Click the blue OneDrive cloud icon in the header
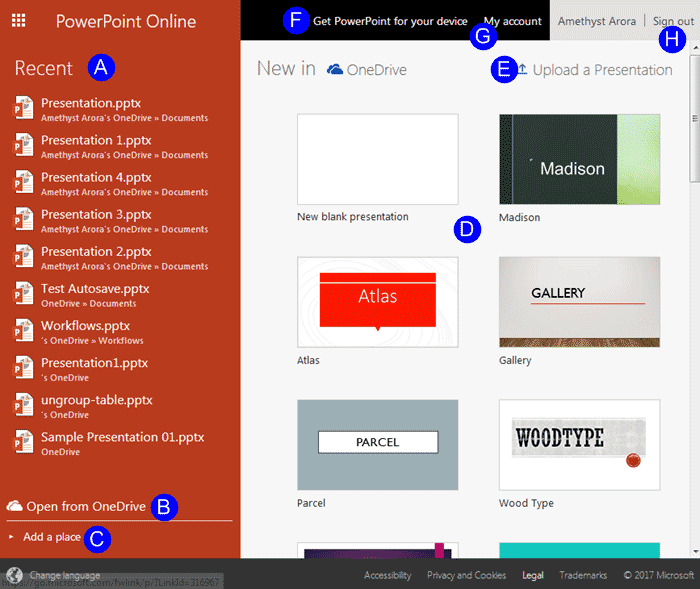Viewport: 700px width, 589px height. 335,69
